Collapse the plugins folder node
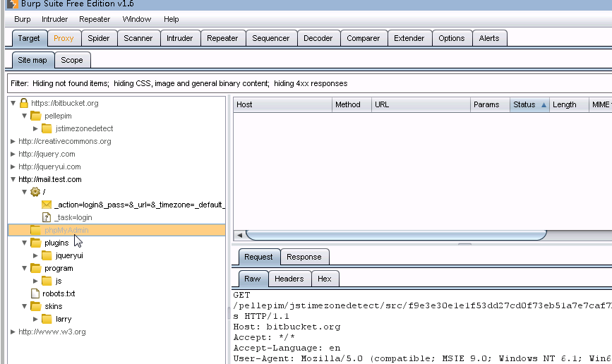This screenshot has width=612, height=364. point(24,243)
